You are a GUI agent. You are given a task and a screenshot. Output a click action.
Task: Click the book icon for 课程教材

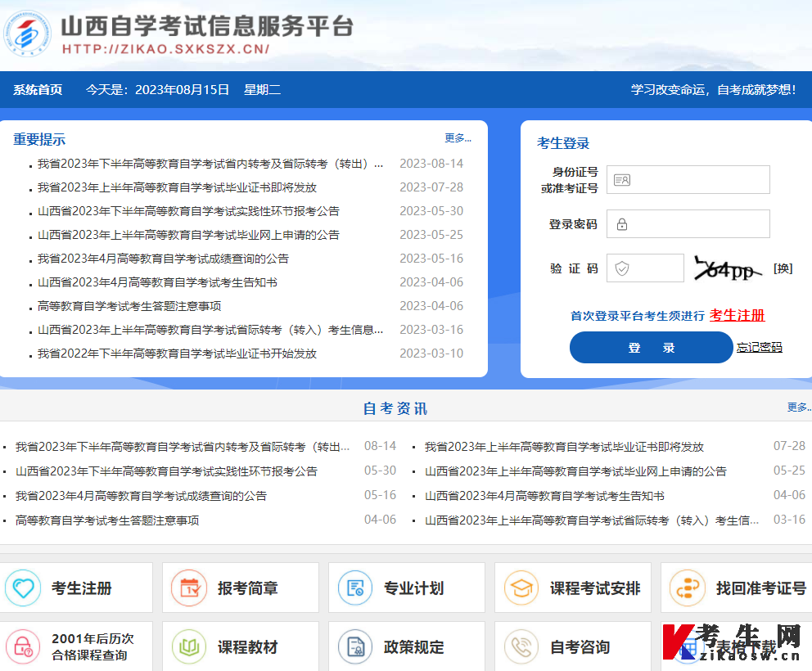pyautogui.click(x=189, y=646)
